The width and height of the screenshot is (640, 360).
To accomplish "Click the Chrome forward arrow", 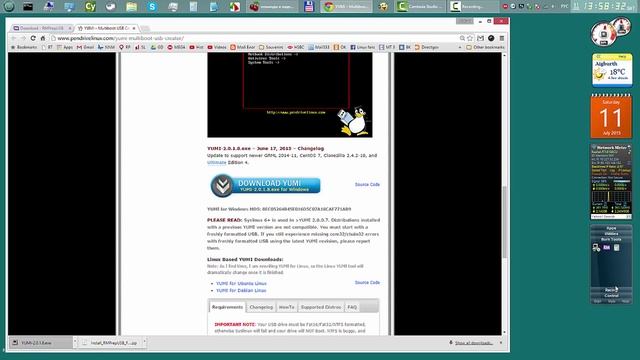I will pos(23,38).
